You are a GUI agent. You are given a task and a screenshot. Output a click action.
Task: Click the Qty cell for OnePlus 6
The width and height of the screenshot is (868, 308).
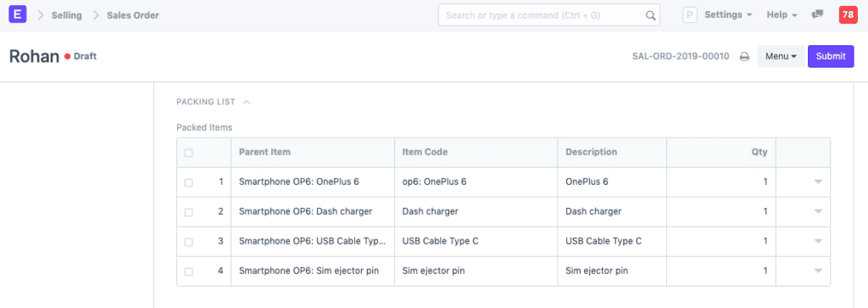[x=721, y=182]
